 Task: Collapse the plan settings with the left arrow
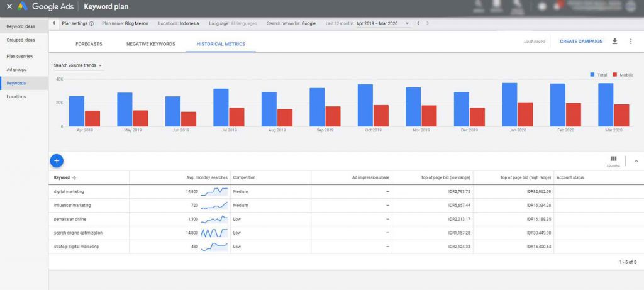[x=54, y=23]
